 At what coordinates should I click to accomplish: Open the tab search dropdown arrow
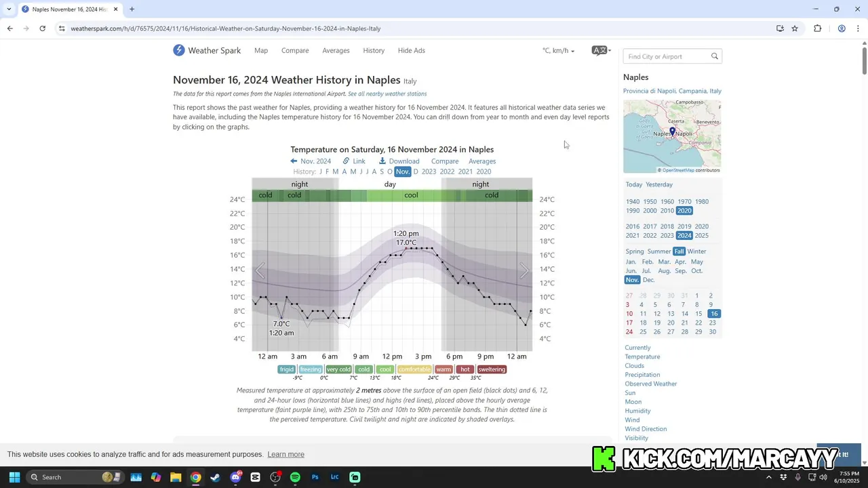tap(9, 9)
